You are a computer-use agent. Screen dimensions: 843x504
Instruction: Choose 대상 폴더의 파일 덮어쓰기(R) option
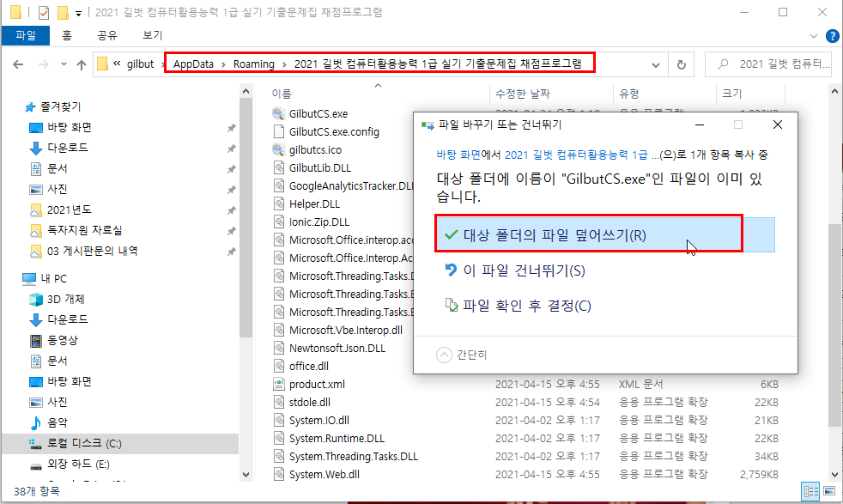(553, 234)
